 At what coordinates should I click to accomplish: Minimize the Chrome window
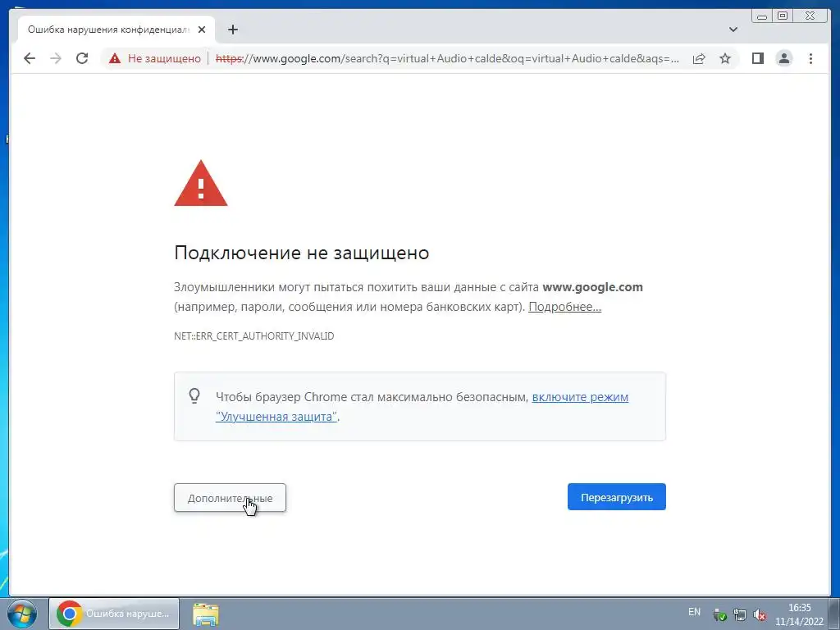pyautogui.click(x=762, y=16)
